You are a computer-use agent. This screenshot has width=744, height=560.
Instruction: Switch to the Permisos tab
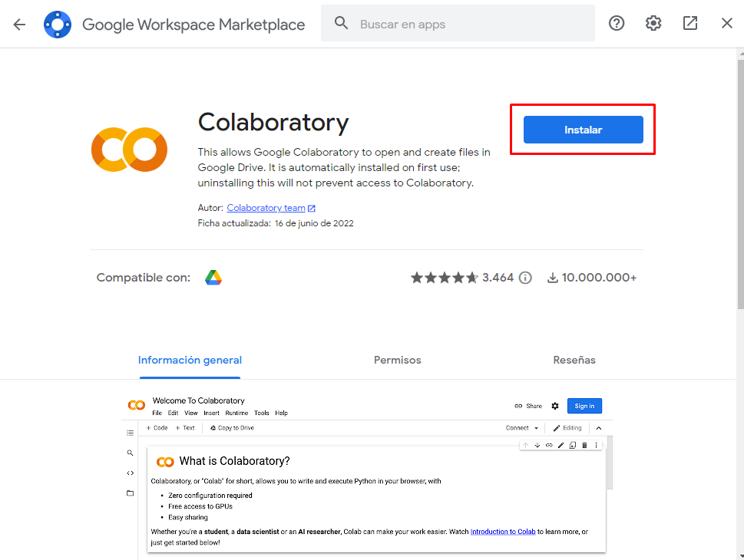(397, 360)
